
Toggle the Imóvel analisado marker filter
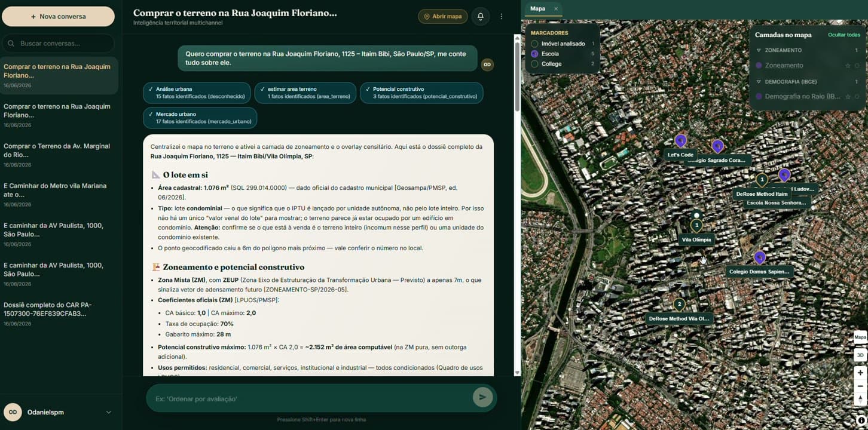pyautogui.click(x=534, y=44)
